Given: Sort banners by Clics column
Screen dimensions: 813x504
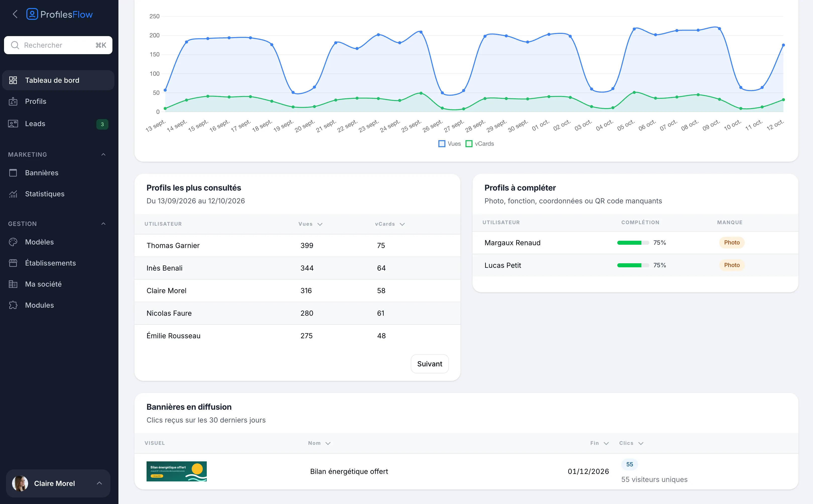Looking at the screenshot, I should click(x=631, y=443).
